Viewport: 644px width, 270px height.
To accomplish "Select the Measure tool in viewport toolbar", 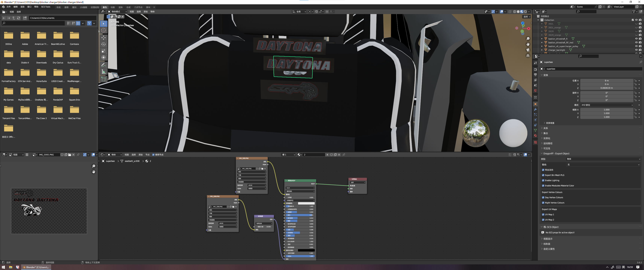I will click(104, 72).
